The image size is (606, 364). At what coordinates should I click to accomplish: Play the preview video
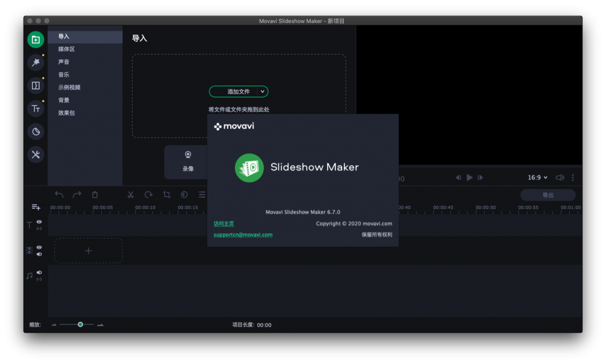tap(469, 178)
